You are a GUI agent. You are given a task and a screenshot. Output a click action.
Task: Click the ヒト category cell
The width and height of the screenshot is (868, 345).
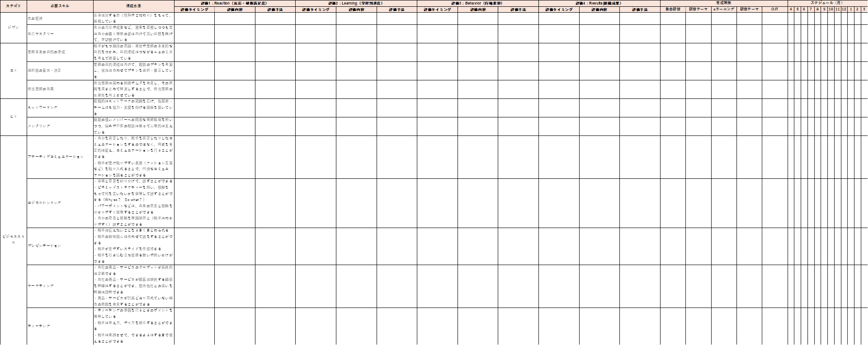14,117
